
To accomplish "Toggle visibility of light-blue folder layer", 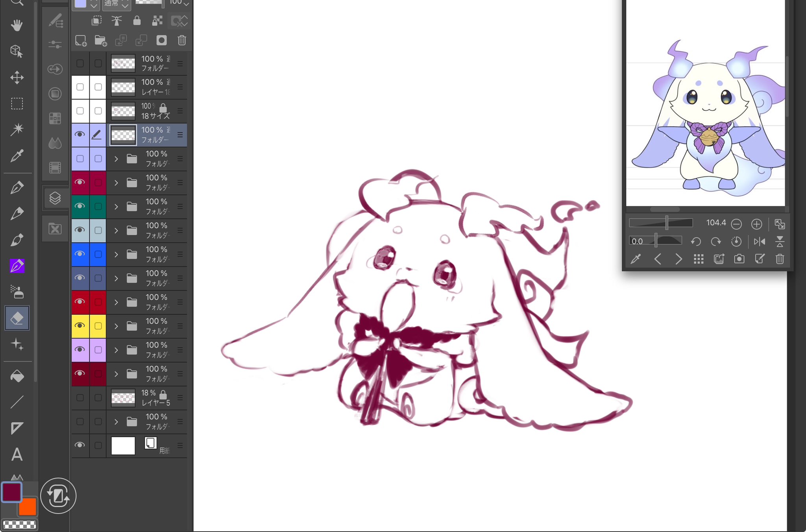I will pyautogui.click(x=80, y=230).
